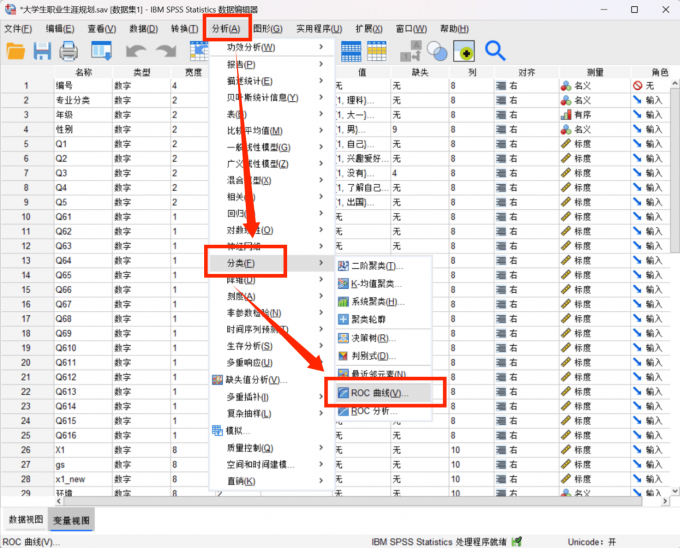Open the 图形(G) menu

[268, 29]
